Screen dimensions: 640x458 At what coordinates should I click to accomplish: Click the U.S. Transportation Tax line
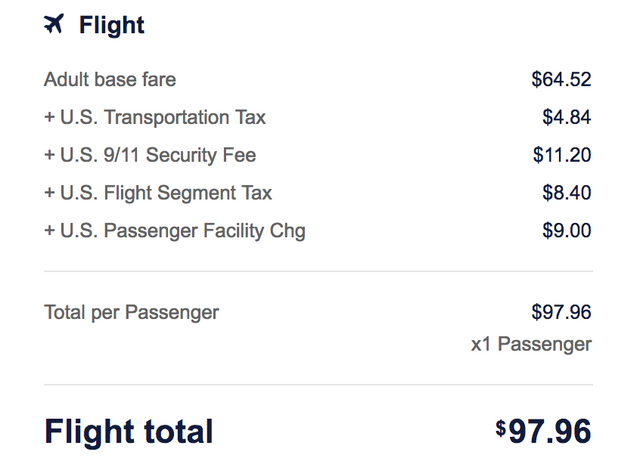pos(155,117)
